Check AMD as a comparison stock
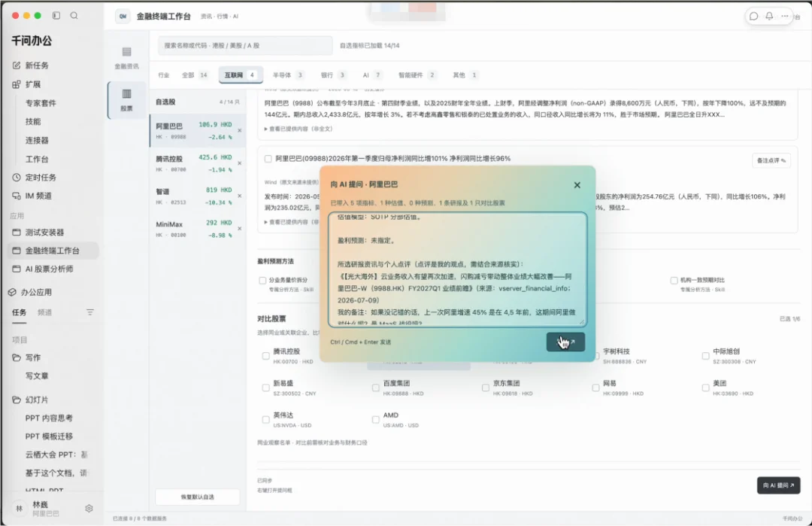812x526 pixels. [375, 420]
